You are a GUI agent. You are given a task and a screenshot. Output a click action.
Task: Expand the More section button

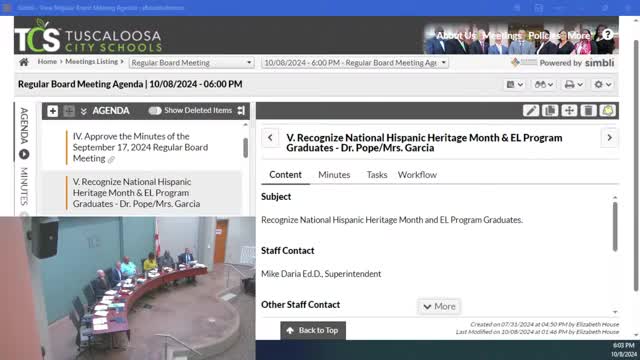[x=439, y=306]
